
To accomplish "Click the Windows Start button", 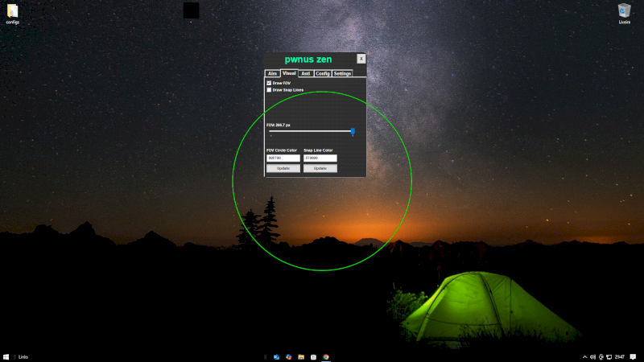I will point(6,356).
